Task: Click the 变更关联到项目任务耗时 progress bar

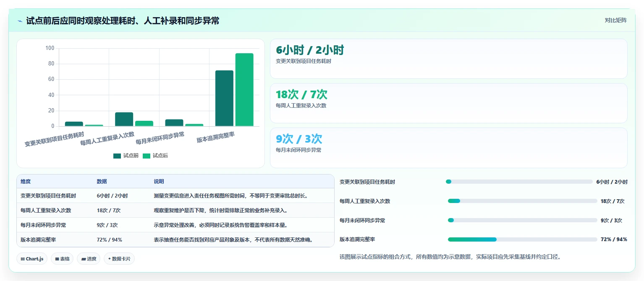Action: pyautogui.click(x=519, y=182)
